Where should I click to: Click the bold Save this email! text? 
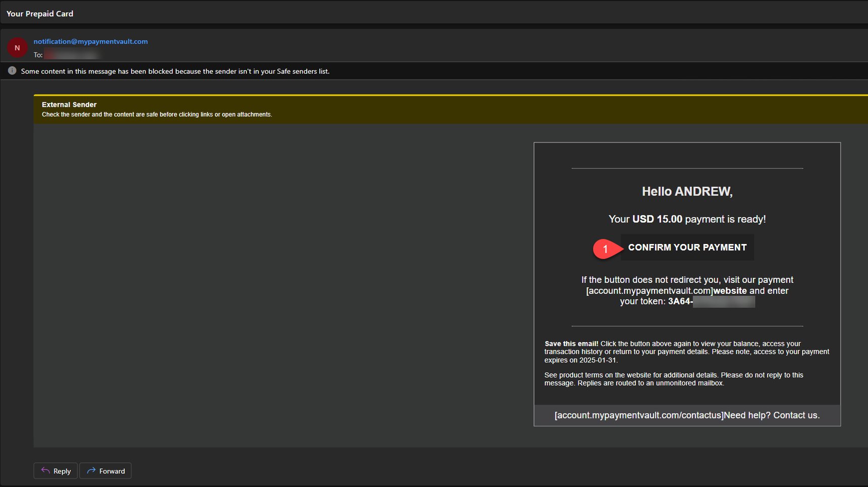pos(571,344)
